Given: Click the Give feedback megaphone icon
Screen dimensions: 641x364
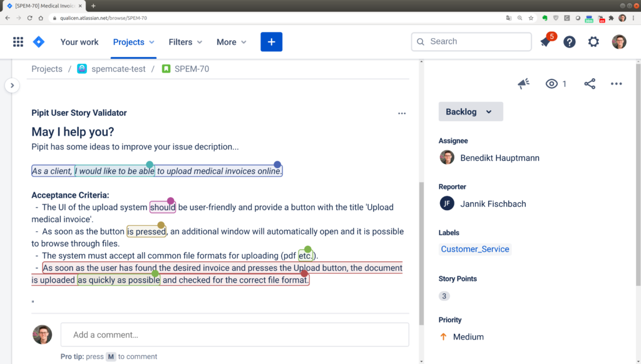Looking at the screenshot, I should (523, 83).
